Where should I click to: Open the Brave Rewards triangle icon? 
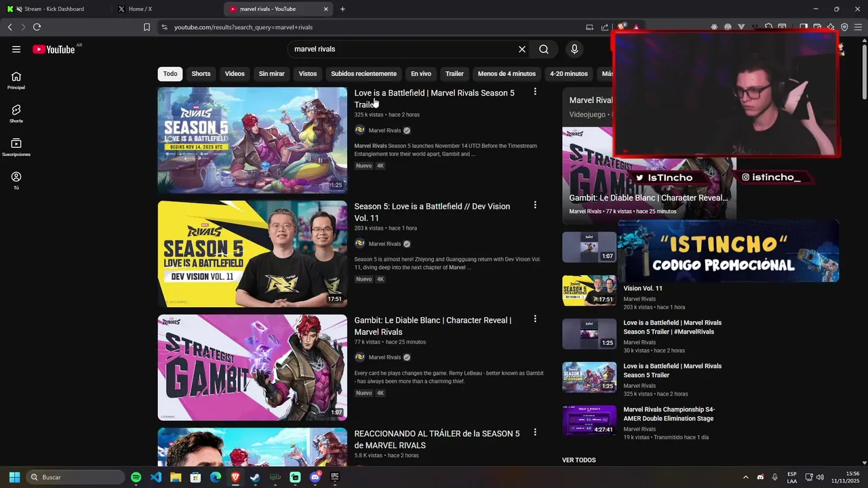636,27
